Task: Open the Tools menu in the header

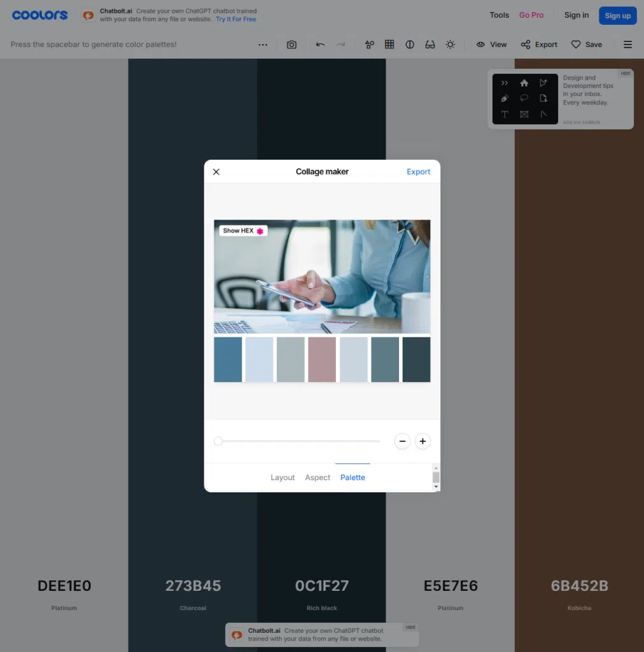Action: coord(499,15)
